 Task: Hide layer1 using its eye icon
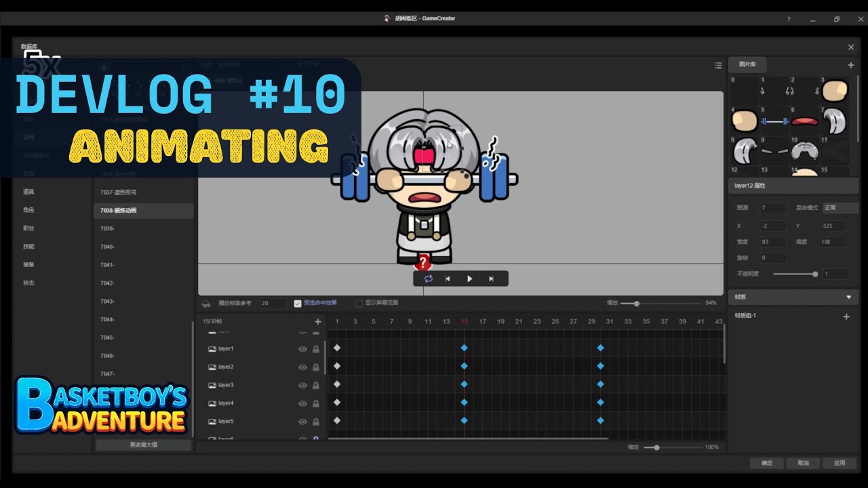click(302, 349)
